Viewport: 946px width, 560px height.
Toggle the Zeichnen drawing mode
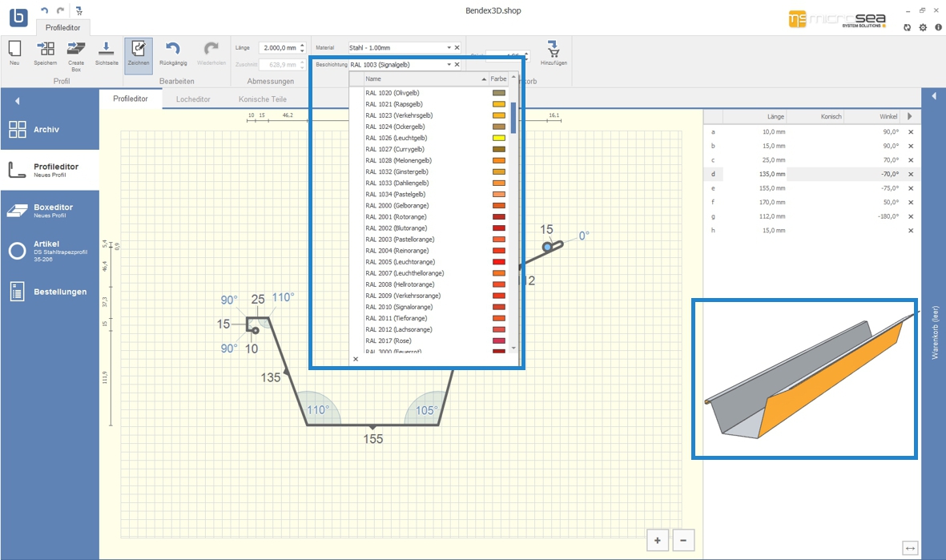pos(138,55)
